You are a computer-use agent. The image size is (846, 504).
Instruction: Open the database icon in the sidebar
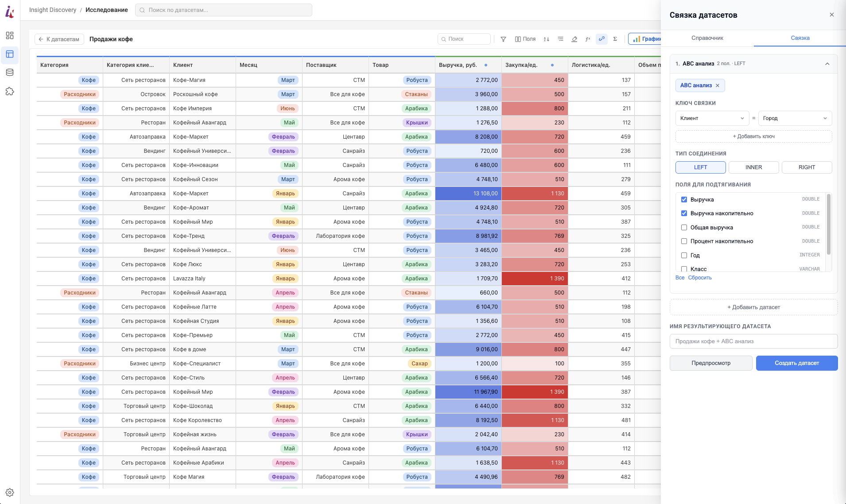[10, 73]
